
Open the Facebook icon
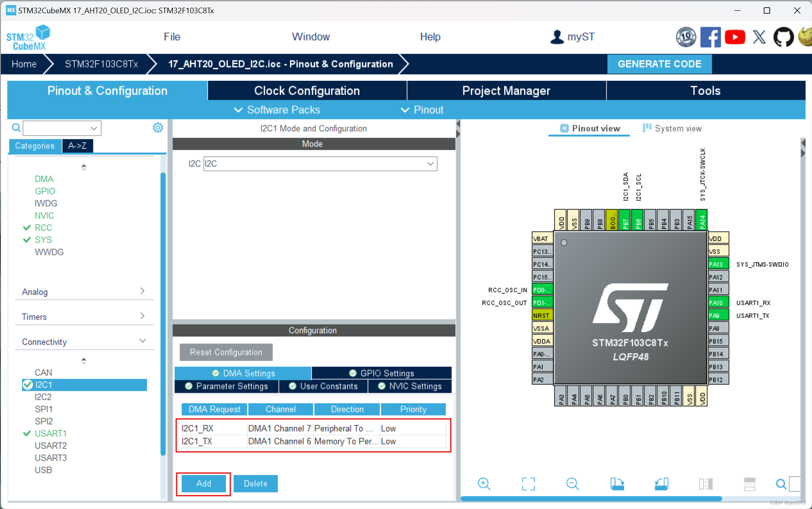pyautogui.click(x=710, y=37)
